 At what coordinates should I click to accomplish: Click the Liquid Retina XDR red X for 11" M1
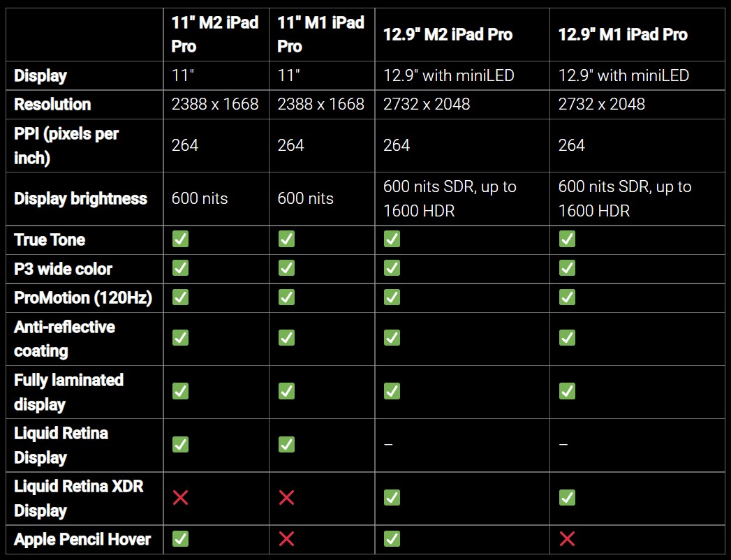click(x=286, y=498)
